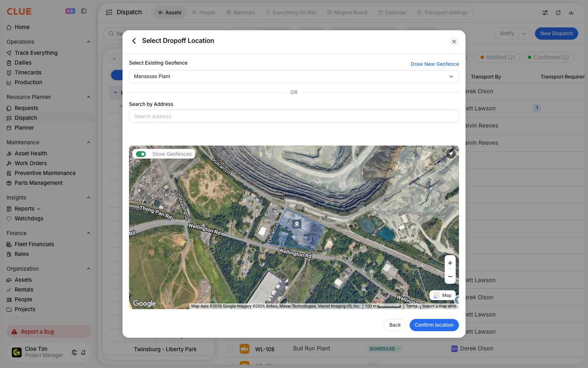Collapse the Organization section
The image size is (588, 368).
coord(89,269)
